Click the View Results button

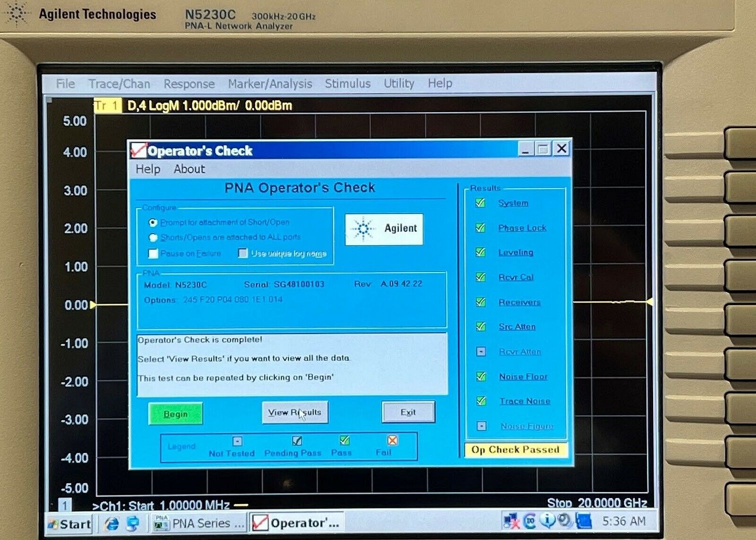(295, 412)
